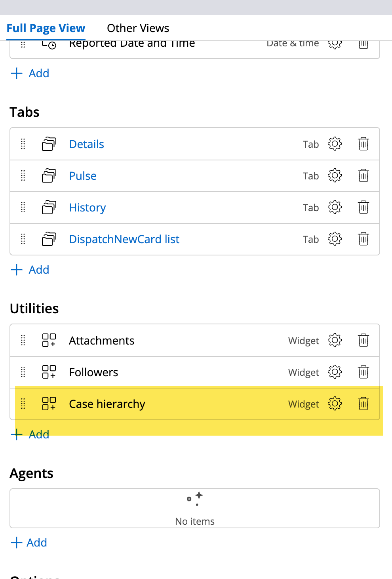This screenshot has width=392, height=579.
Task: Configure the Attachments widget settings
Action: tap(335, 340)
